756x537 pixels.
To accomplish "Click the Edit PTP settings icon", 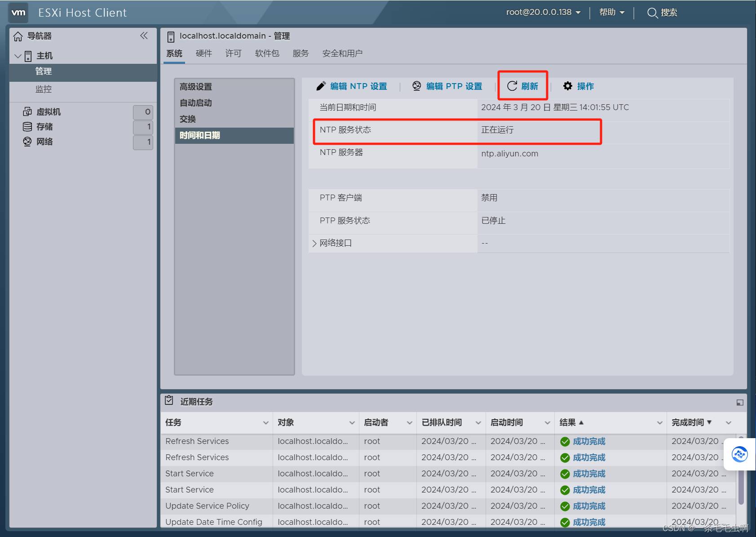I will pos(417,86).
